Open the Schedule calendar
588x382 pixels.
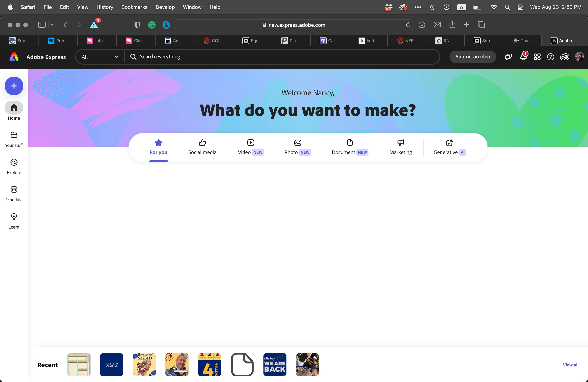(x=14, y=194)
